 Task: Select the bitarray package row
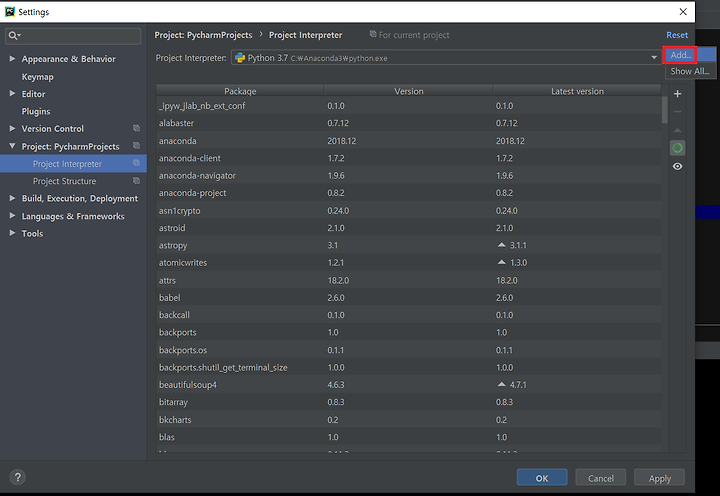409,402
